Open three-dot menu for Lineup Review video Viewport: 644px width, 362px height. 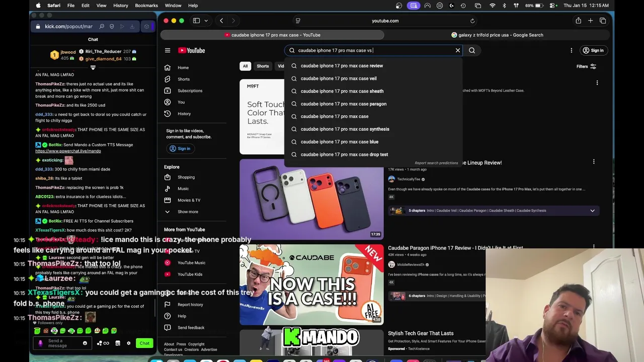[594, 162]
